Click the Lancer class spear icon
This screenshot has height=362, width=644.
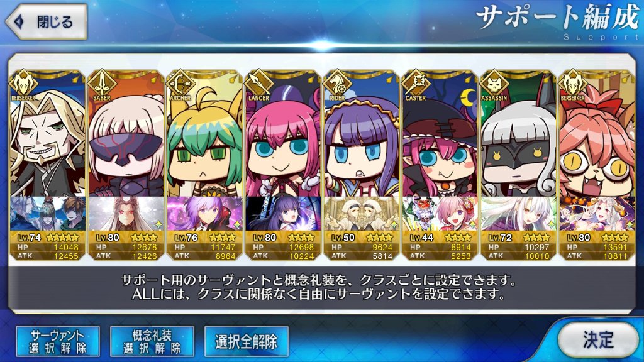[258, 84]
